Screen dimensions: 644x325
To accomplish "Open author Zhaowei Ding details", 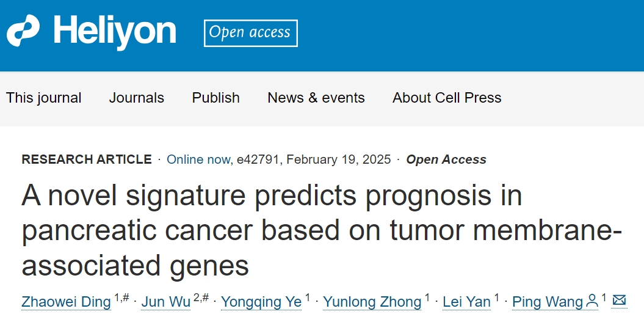I will [x=66, y=302].
